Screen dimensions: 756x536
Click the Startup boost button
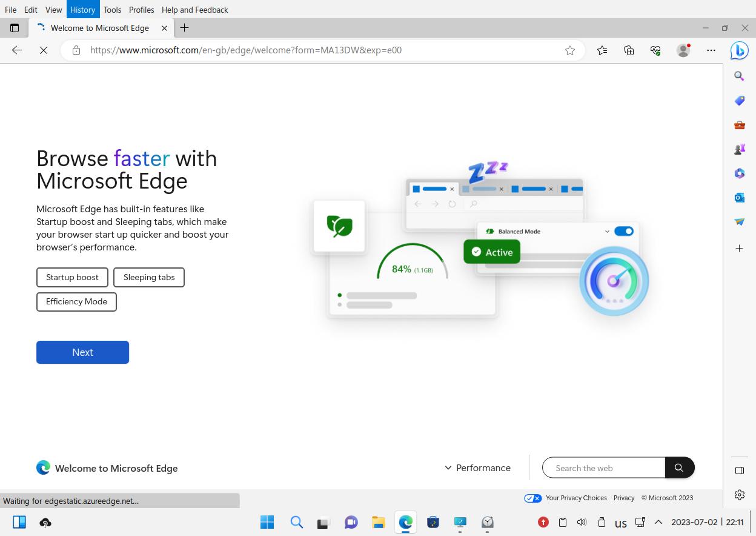(x=72, y=277)
